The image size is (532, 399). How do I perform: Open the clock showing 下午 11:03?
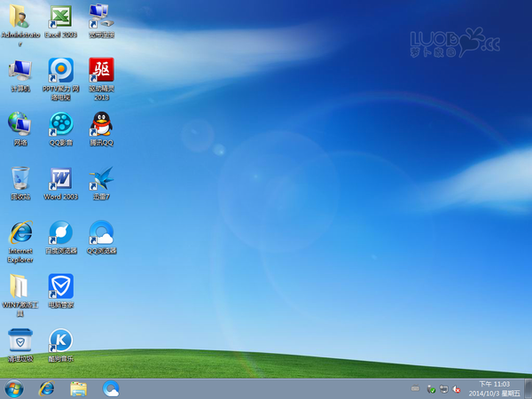pos(494,389)
